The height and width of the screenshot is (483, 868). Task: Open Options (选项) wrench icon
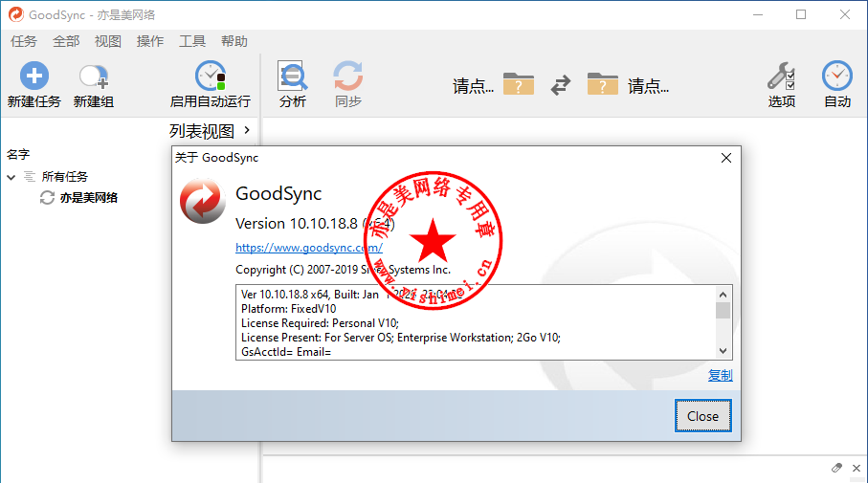pos(782,76)
